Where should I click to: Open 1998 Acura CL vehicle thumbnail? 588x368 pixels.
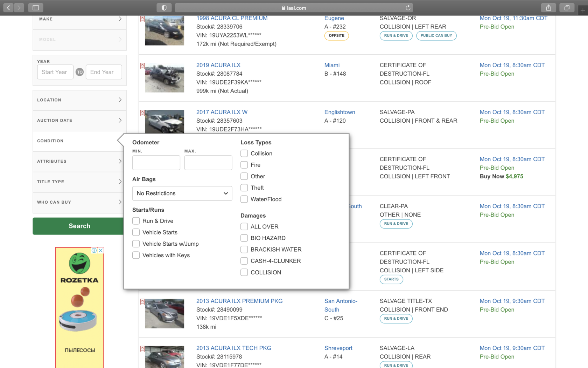pos(164,30)
